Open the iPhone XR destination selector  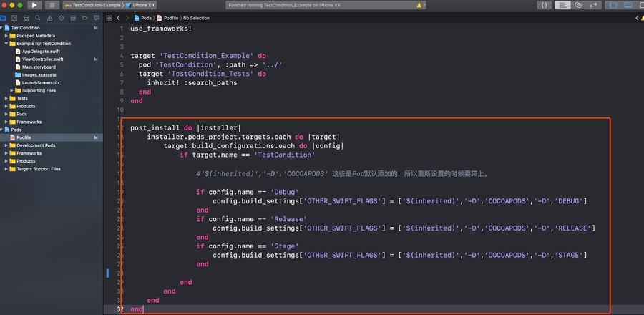[143, 5]
